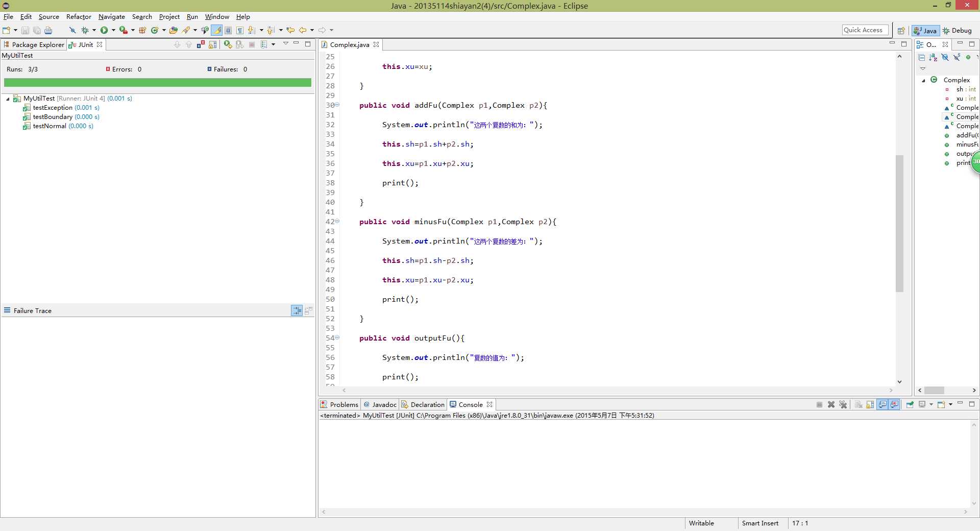
Task: Click the Search flashlight toolbar icon
Action: click(x=186, y=30)
